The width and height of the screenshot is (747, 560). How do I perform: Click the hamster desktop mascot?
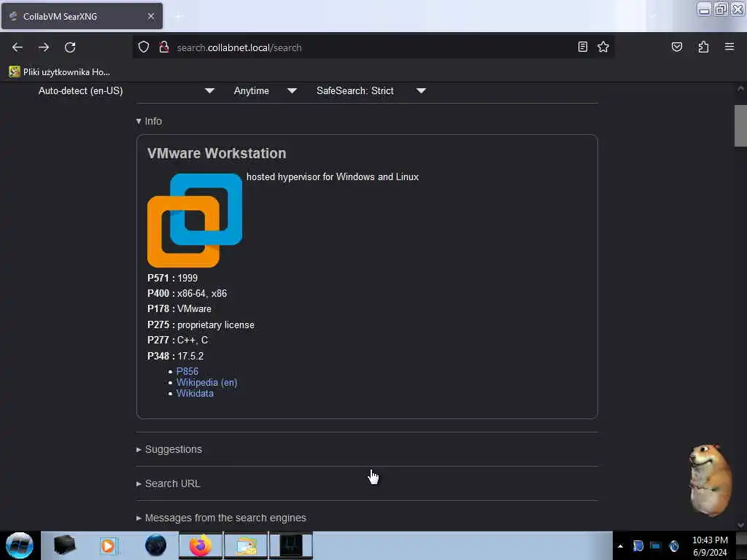coord(711,480)
